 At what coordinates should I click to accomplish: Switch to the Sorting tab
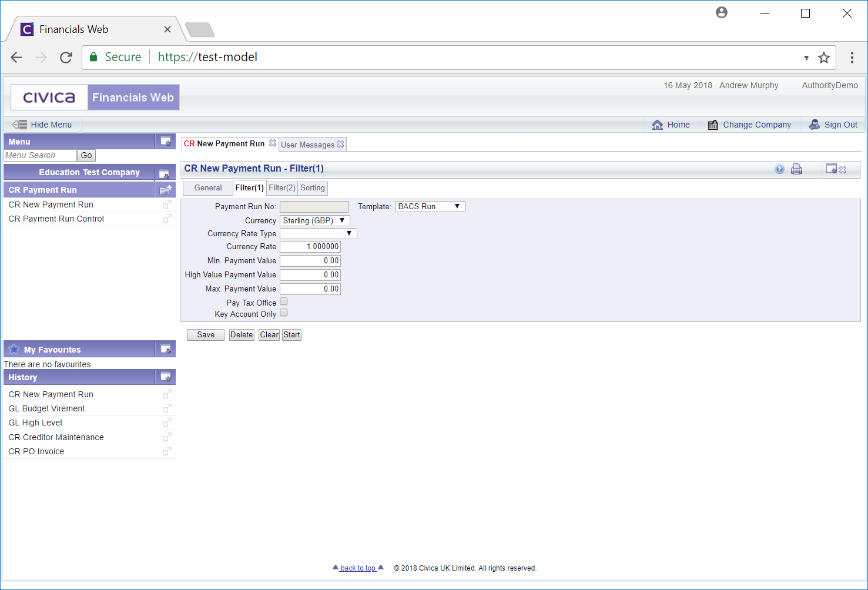[313, 188]
